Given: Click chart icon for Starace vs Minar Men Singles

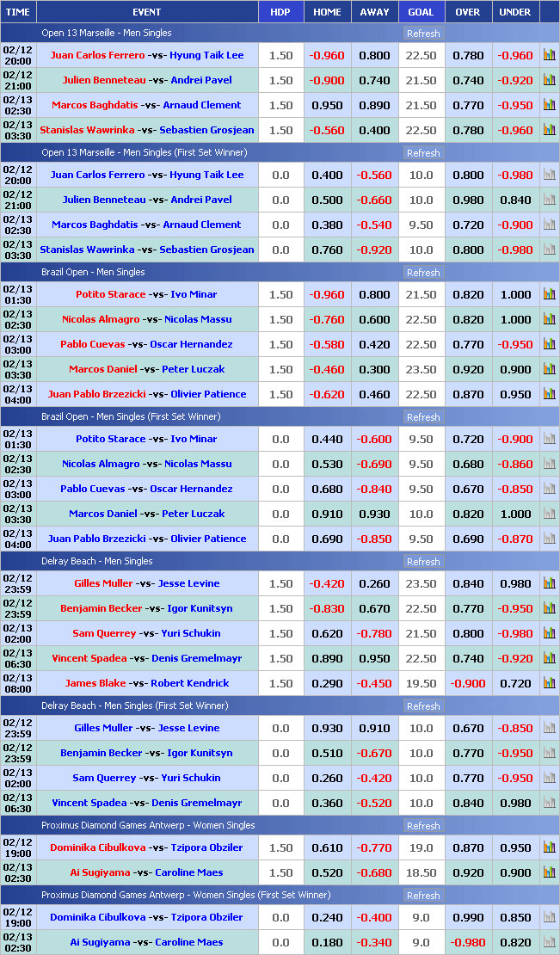Looking at the screenshot, I should 549,294.
